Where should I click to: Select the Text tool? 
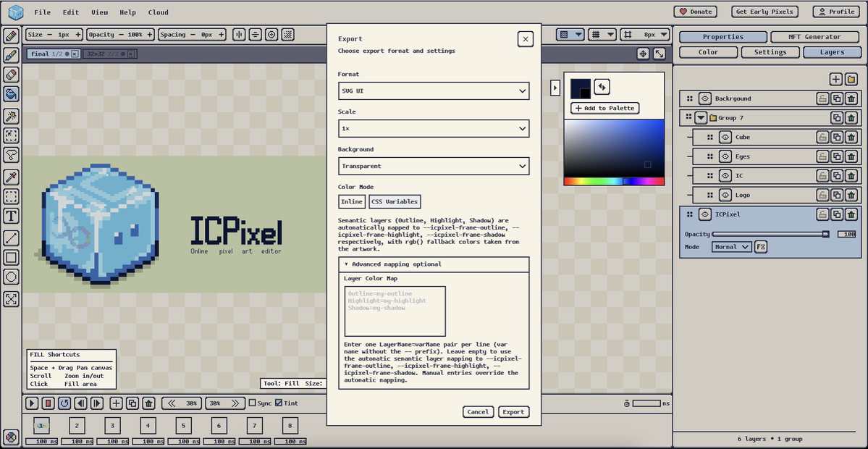11,216
